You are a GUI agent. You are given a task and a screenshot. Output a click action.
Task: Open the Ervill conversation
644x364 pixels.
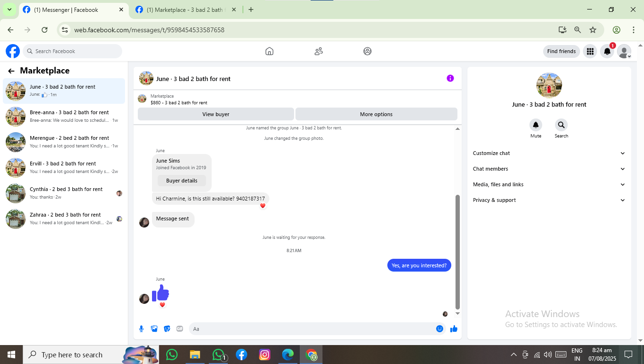coord(64,167)
